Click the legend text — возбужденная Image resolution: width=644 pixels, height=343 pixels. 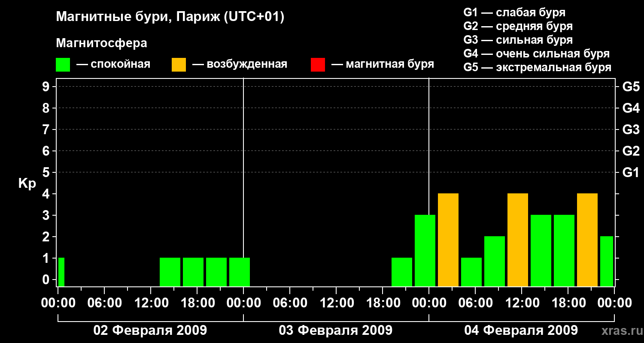pos(240,64)
